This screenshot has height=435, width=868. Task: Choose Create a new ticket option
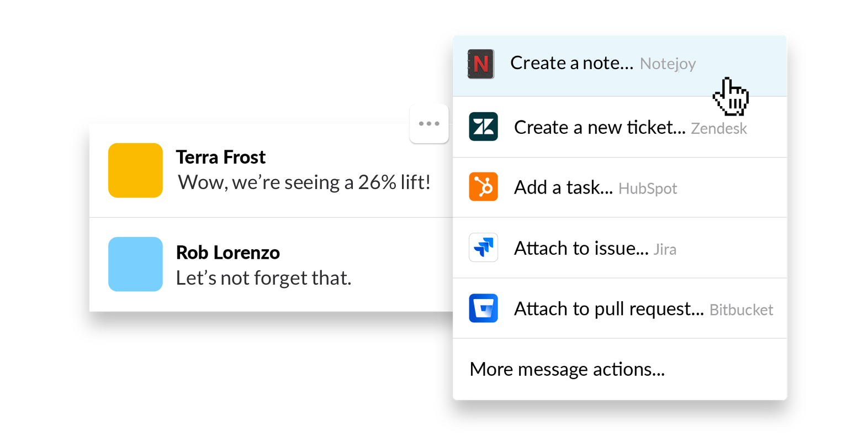[x=620, y=127]
